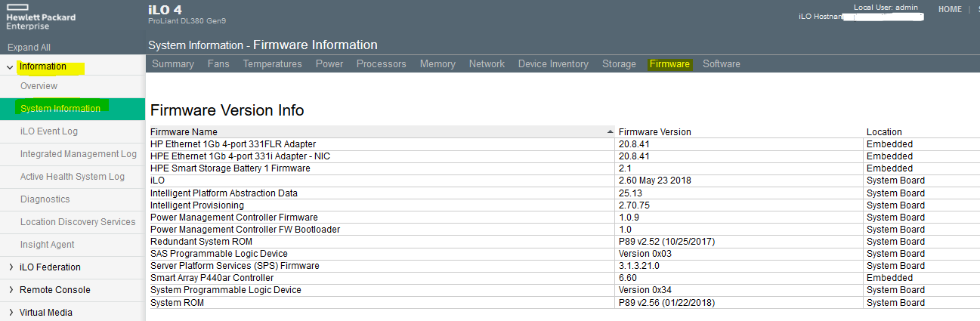Switch to the Software tab
This screenshot has width=980, height=321.
(722, 64)
